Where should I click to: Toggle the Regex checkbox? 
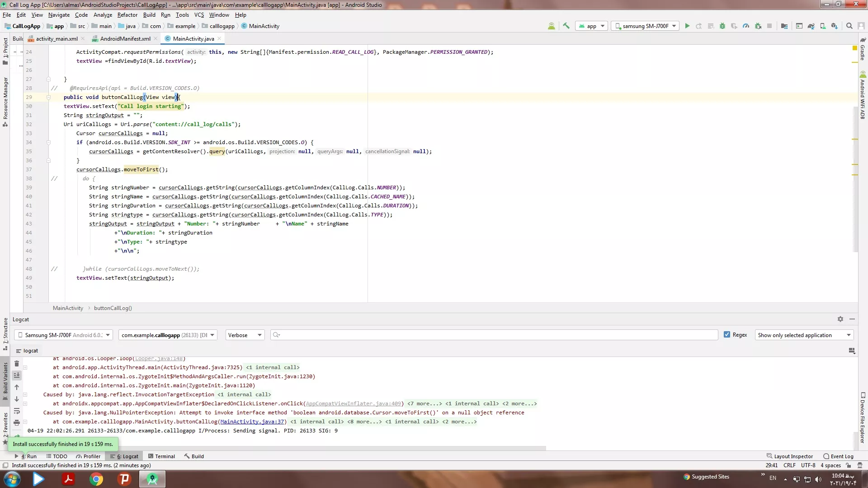(727, 335)
